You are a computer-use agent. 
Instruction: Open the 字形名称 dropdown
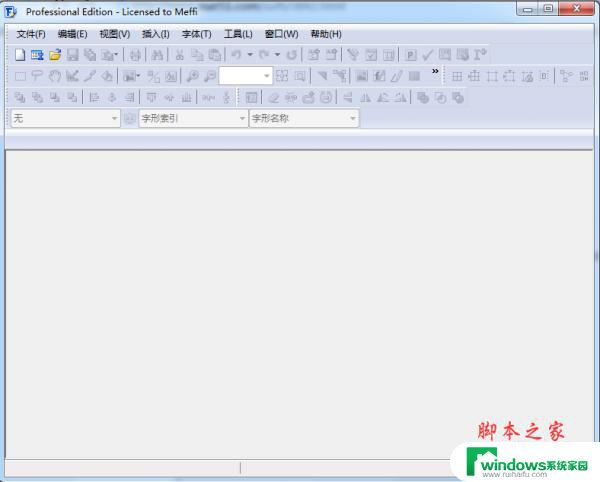[304, 118]
